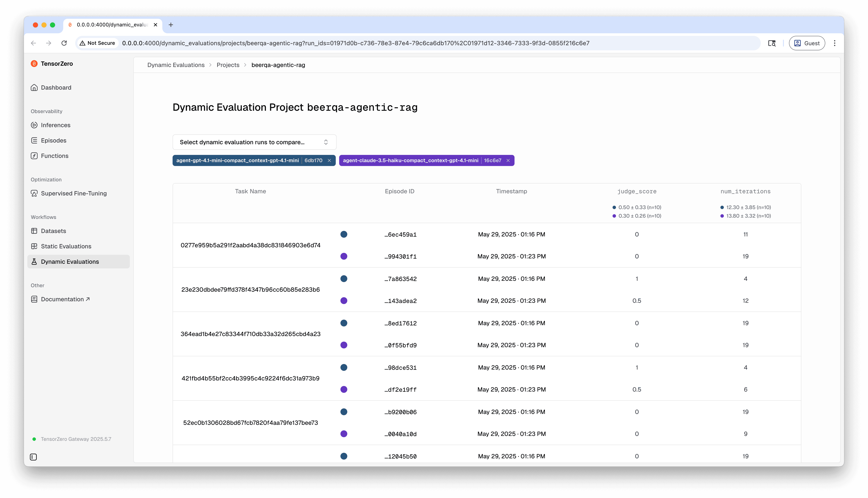The image size is (868, 498).
Task: Remove the agent-claude-3.5-haiku run tag
Action: tap(508, 160)
